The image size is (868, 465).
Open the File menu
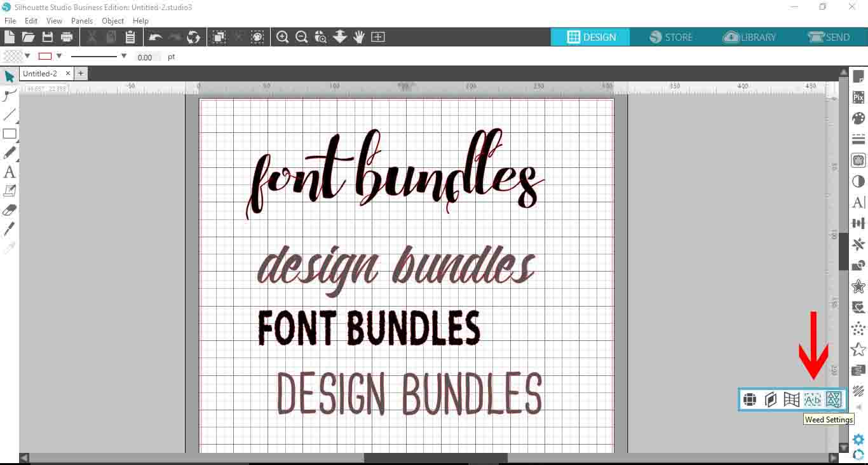[x=10, y=21]
